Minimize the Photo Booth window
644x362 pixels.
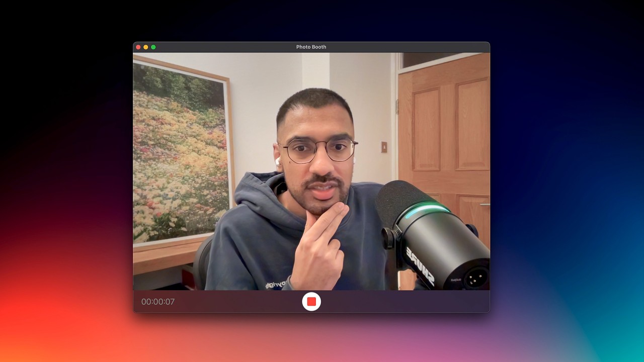point(146,47)
